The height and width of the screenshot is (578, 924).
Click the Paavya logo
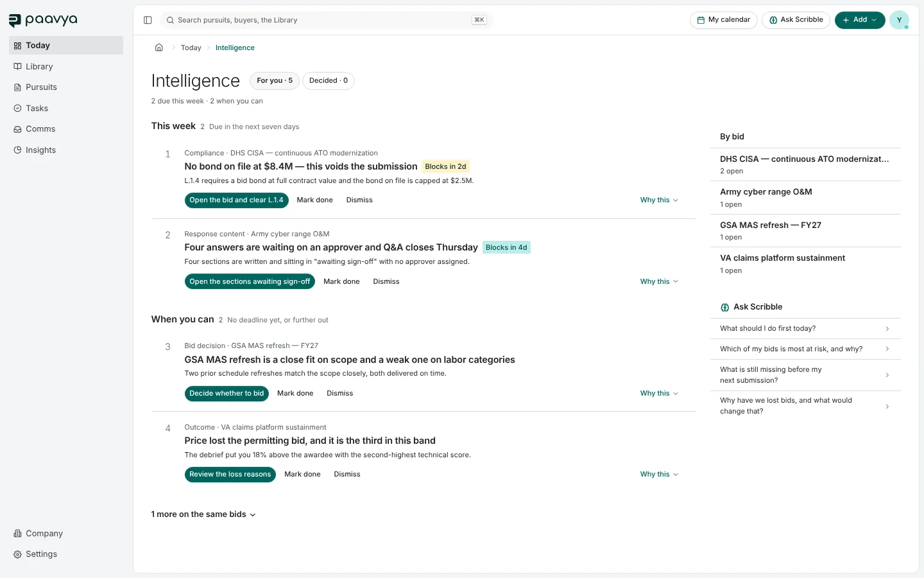(43, 20)
